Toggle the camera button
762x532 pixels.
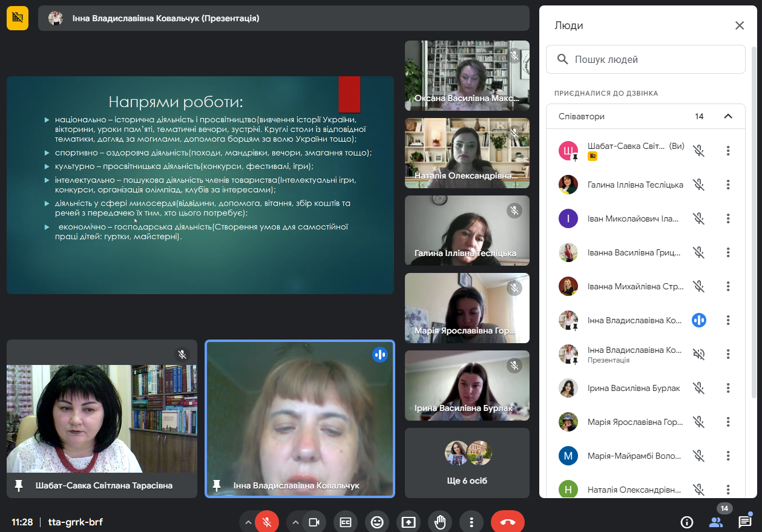click(x=314, y=522)
